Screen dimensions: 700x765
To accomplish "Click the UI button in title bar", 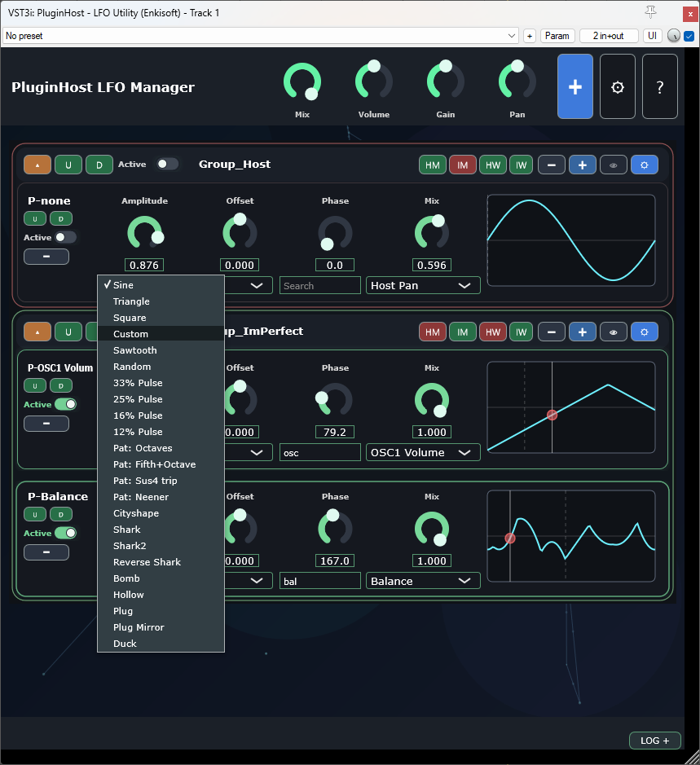I will click(x=652, y=36).
